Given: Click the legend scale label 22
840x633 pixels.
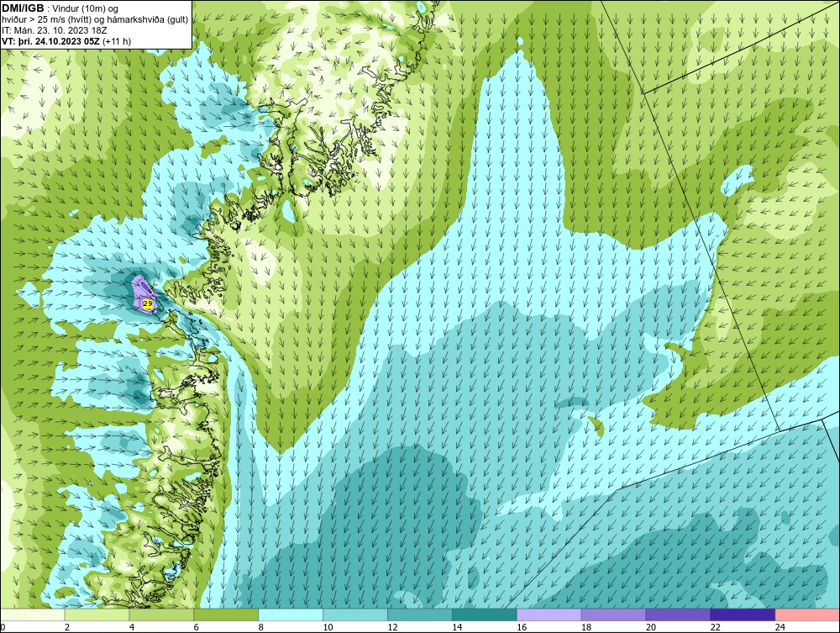Looking at the screenshot, I should point(716,627).
